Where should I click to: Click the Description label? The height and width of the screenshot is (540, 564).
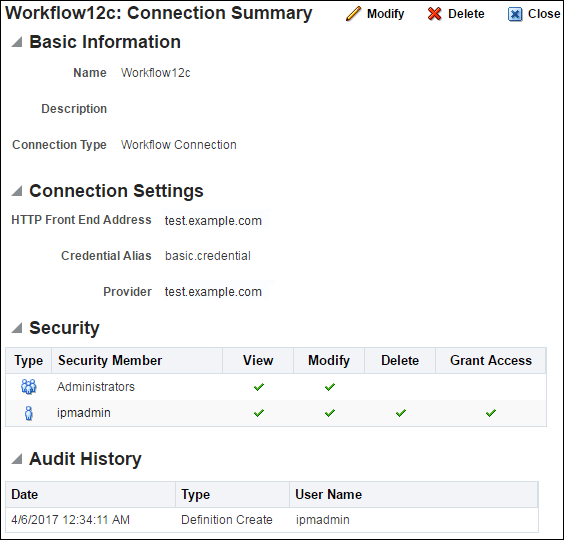pos(74,109)
